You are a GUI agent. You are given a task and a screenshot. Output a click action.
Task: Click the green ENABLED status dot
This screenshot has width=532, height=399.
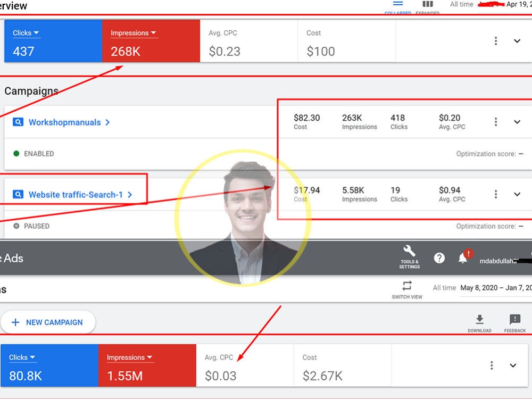pyautogui.click(x=16, y=153)
